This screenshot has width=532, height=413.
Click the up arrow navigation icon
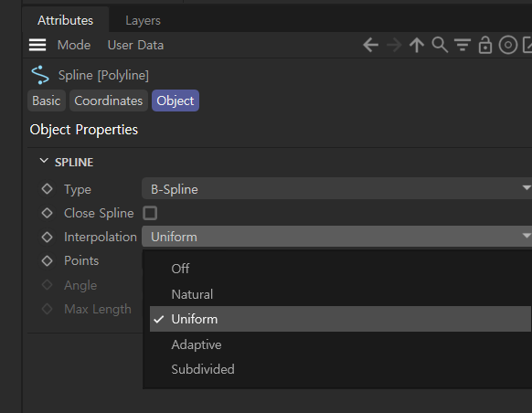pos(417,45)
